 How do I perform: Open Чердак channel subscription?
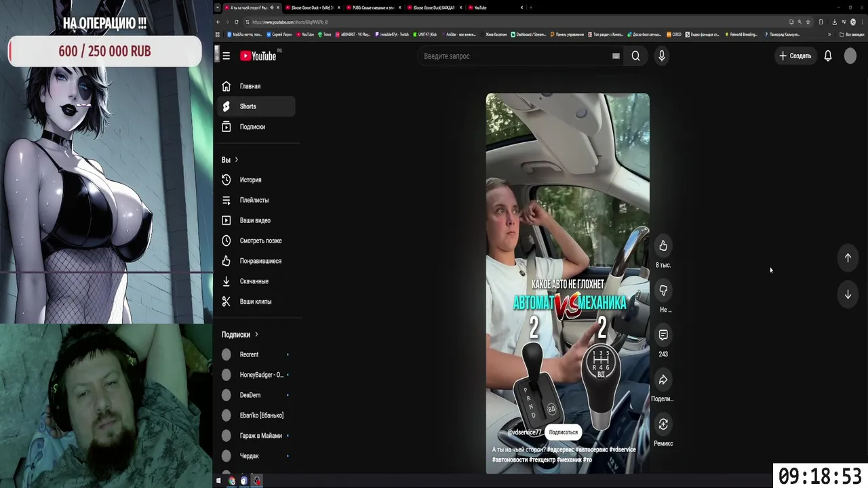(256, 456)
